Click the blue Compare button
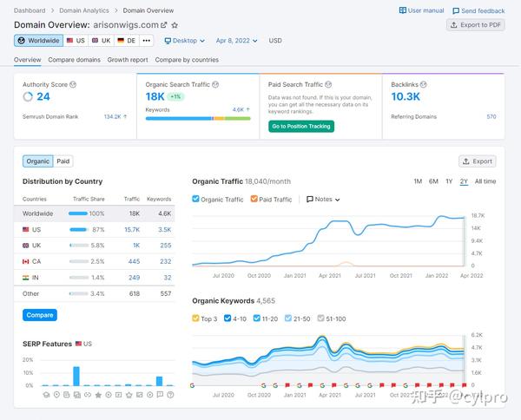 coord(40,315)
